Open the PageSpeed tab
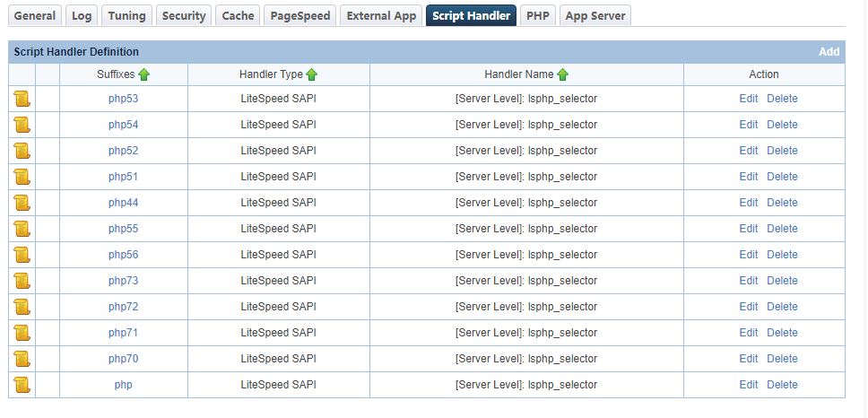 [299, 15]
